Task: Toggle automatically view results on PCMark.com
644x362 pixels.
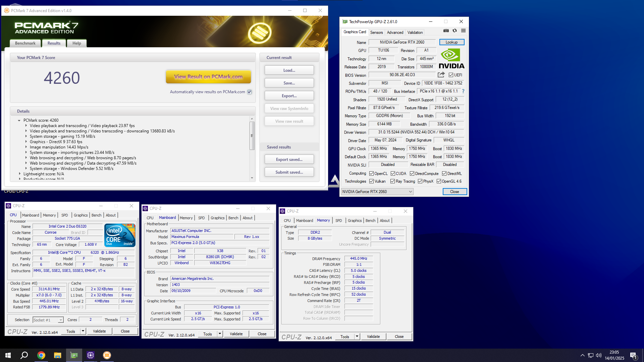Action: coord(250,92)
